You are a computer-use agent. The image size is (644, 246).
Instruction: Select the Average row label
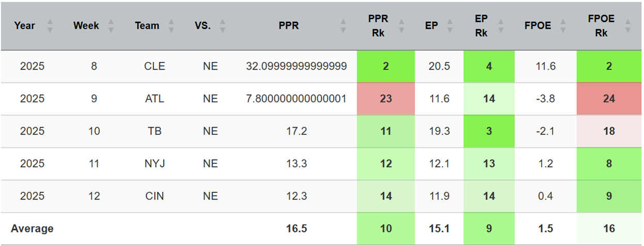tap(32, 228)
